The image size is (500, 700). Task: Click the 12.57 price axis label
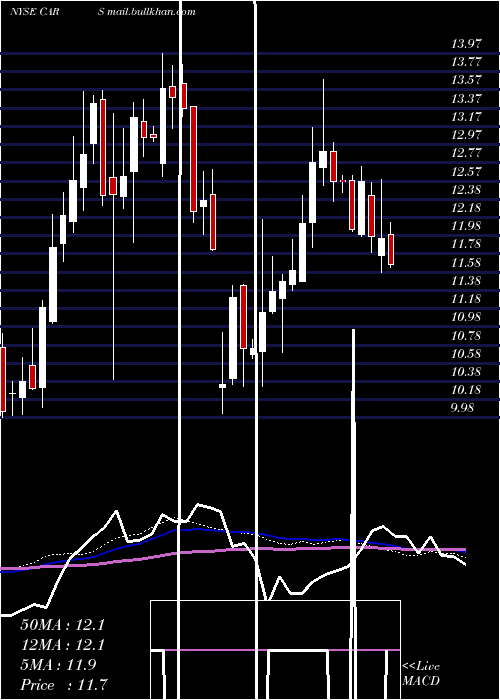click(x=466, y=171)
